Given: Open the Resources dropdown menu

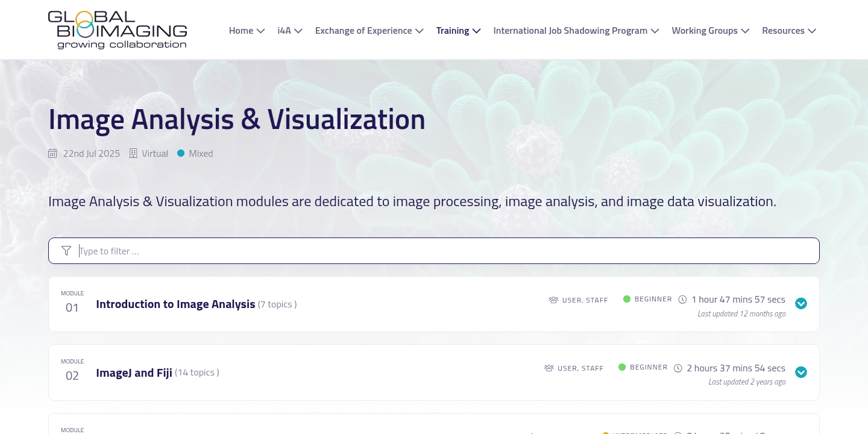Looking at the screenshot, I should coord(788,30).
